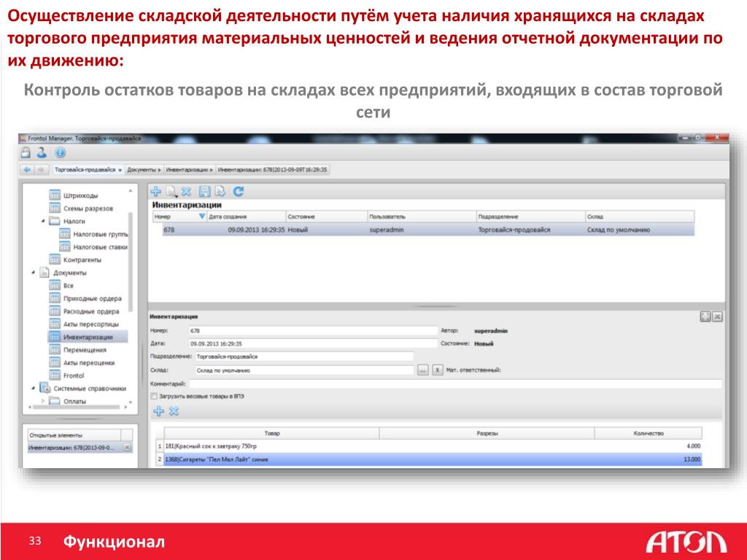Expand the Оплаты folder
The height and width of the screenshot is (560, 747).
43,401
